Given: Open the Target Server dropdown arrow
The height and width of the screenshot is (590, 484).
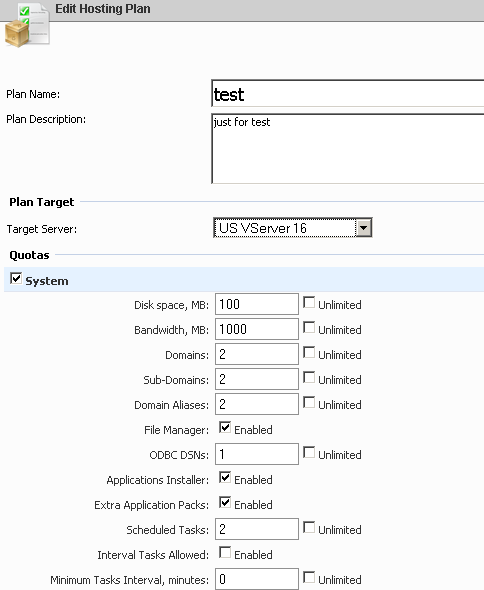Looking at the screenshot, I should coord(364,228).
